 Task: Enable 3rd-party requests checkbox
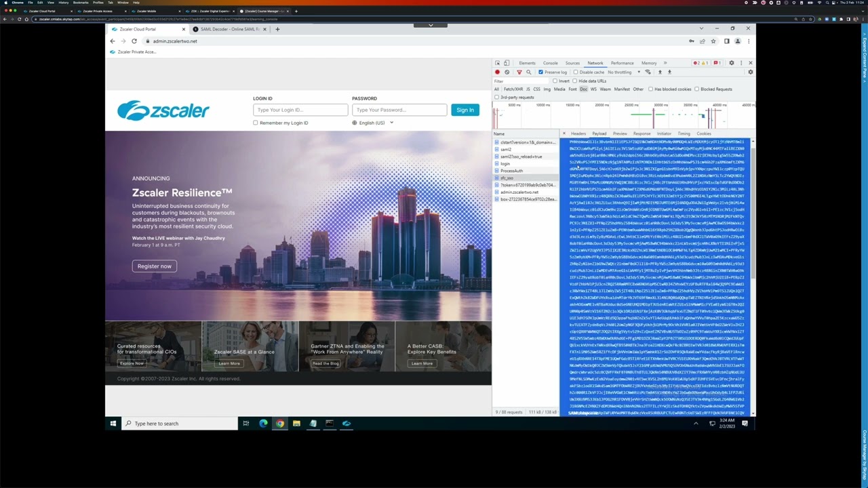coord(496,97)
